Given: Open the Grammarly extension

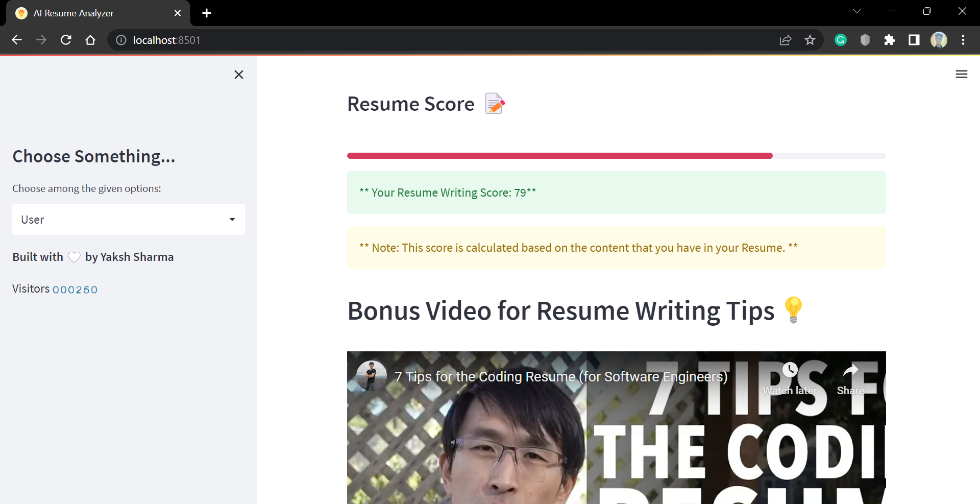Looking at the screenshot, I should coord(840,40).
